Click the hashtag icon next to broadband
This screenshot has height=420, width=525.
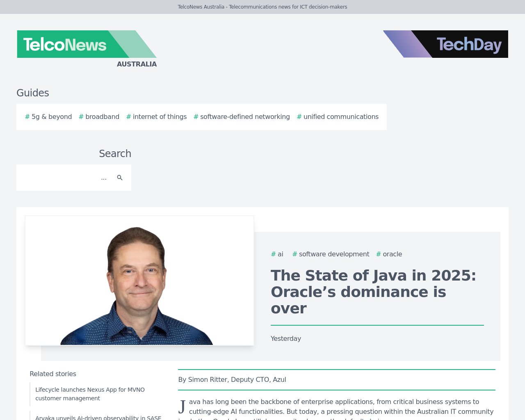click(80, 116)
